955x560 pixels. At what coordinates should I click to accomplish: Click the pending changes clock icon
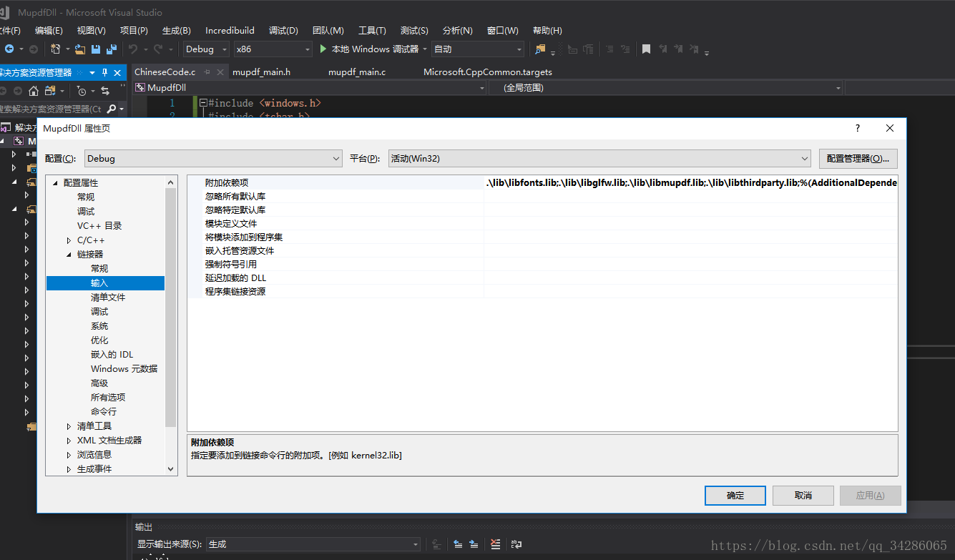click(x=82, y=91)
